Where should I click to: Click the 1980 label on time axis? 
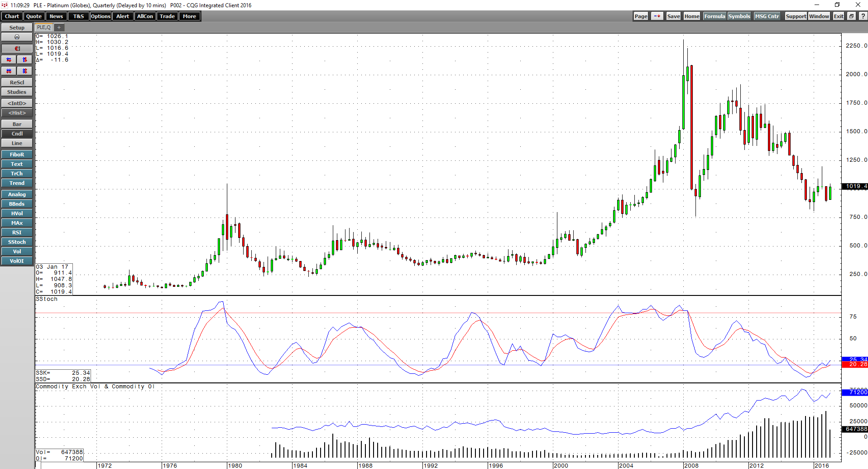click(235, 465)
